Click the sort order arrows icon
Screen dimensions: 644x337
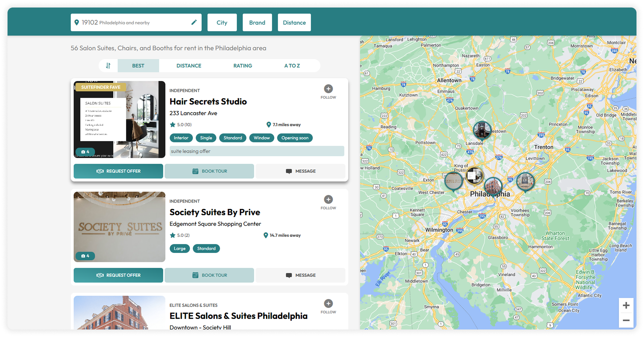tap(108, 66)
